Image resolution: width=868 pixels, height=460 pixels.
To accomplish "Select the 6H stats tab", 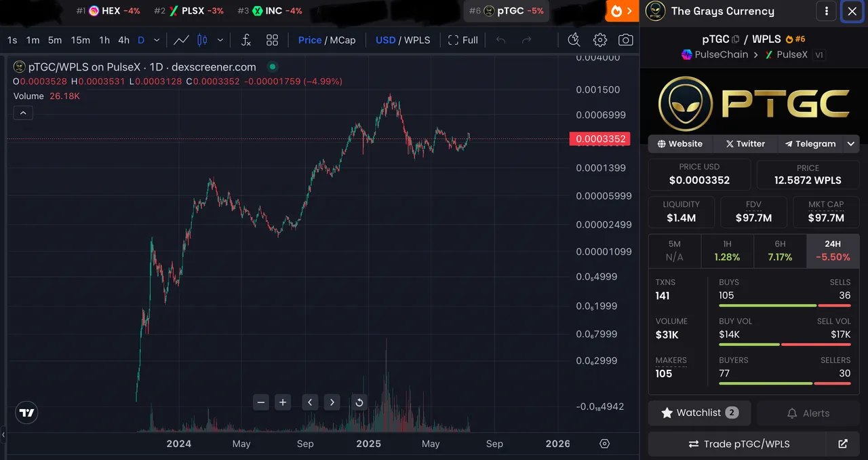I will pyautogui.click(x=780, y=251).
